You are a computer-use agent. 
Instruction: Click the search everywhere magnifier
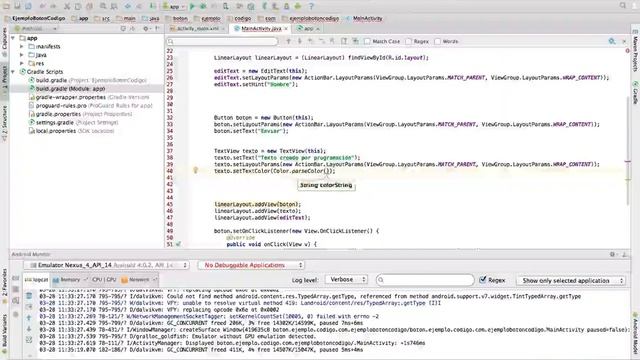tap(622, 5)
